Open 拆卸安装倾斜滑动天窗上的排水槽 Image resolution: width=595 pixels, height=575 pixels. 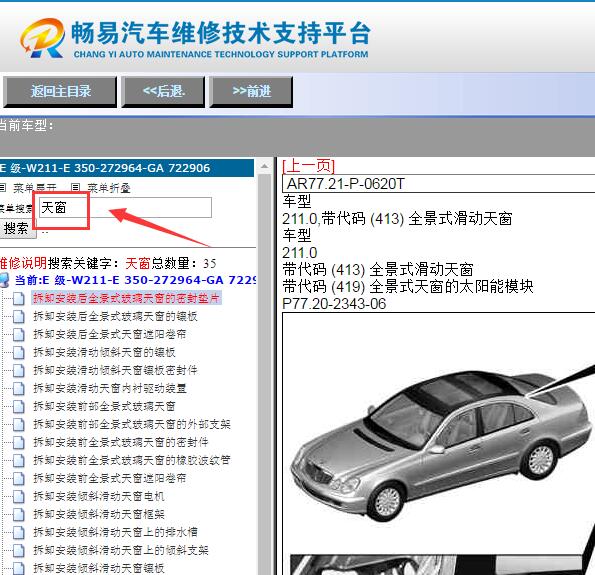(115, 532)
